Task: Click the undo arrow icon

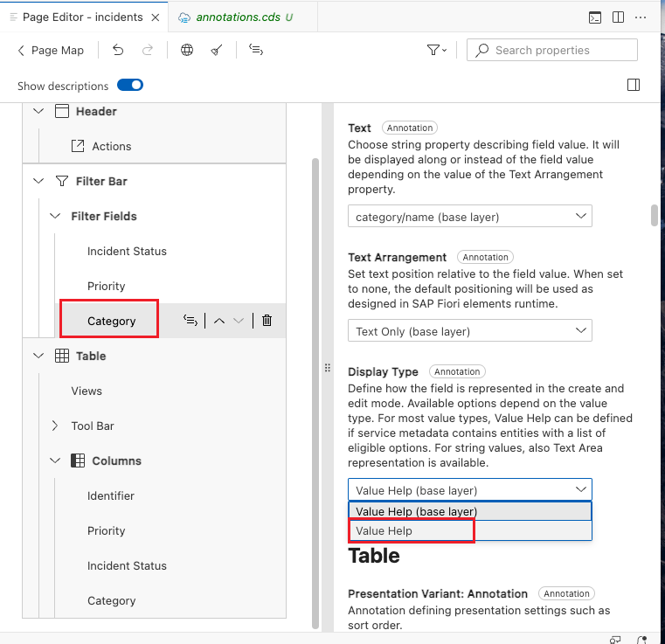Action: [x=118, y=51]
